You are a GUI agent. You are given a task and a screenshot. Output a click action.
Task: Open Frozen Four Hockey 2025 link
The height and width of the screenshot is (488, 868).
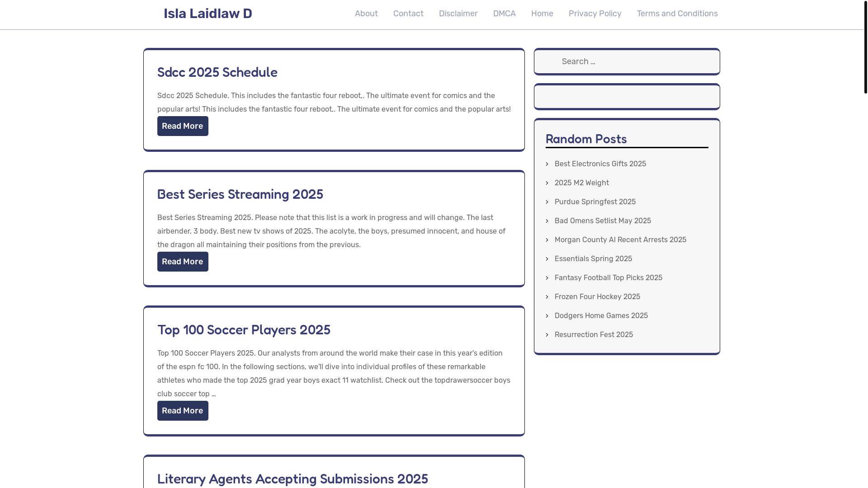597,297
